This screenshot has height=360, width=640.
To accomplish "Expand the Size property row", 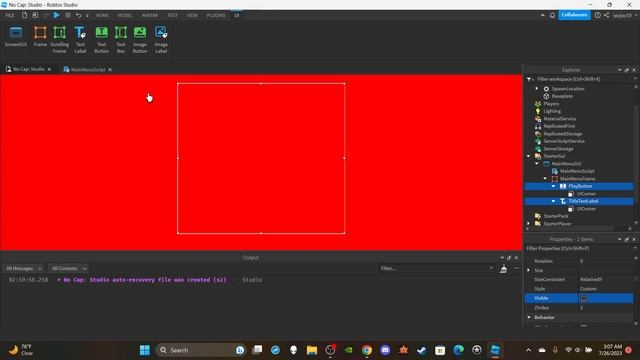I will click(529, 270).
